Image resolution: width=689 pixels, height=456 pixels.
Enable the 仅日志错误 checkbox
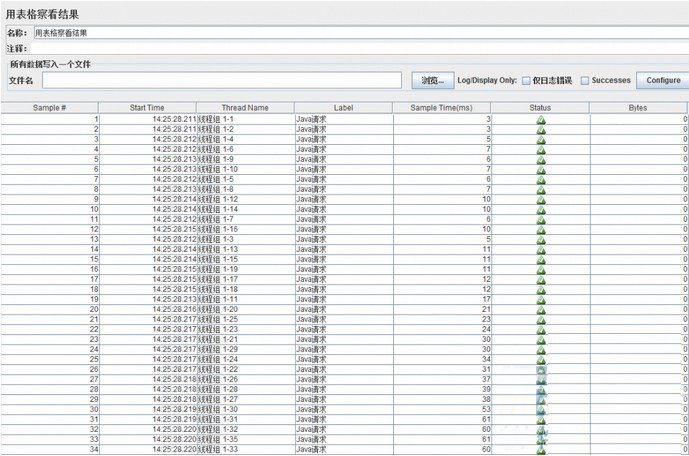526,80
